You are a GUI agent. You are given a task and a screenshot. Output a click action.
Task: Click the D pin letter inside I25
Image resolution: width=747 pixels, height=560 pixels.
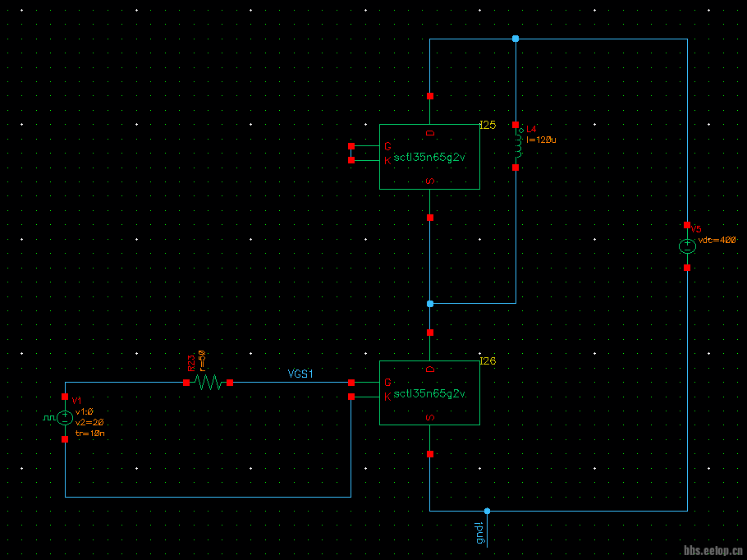point(429,133)
